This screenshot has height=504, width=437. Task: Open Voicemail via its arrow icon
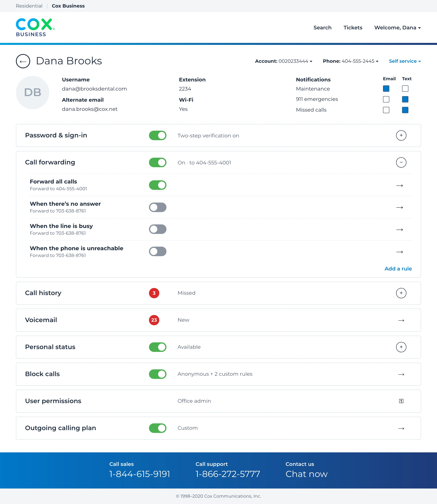pos(401,320)
